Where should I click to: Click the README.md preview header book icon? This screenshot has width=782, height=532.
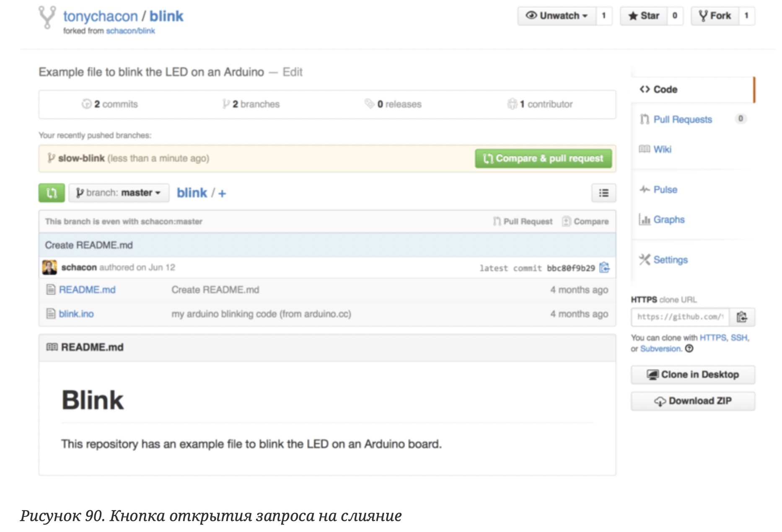[52, 347]
